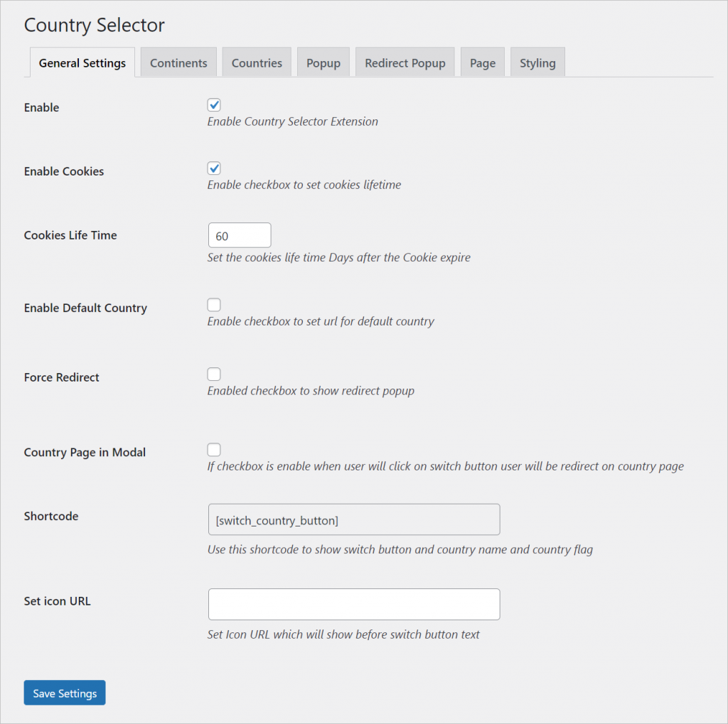Select the [switch_country_button] shortcode text
The height and width of the screenshot is (724, 728).
[x=353, y=519]
